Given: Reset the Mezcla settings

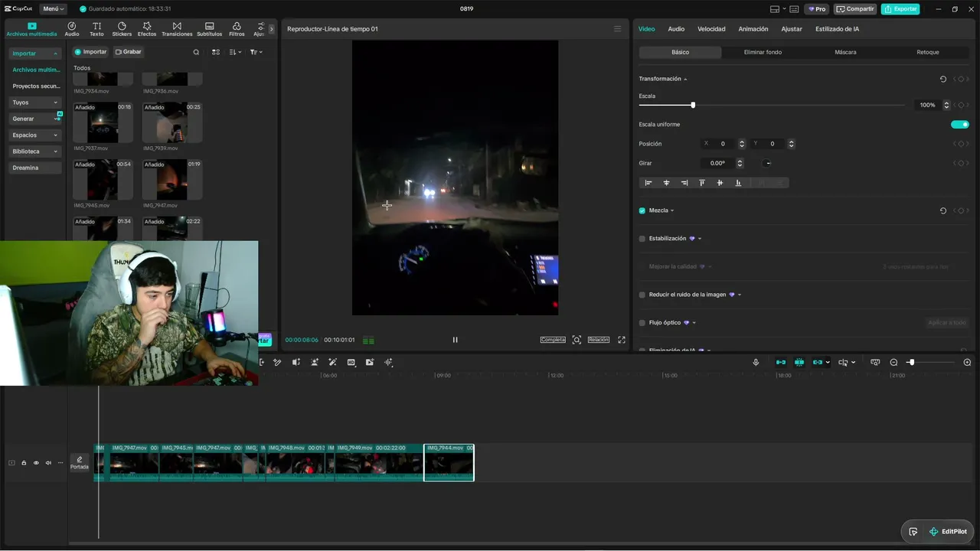Looking at the screenshot, I should [x=942, y=210].
